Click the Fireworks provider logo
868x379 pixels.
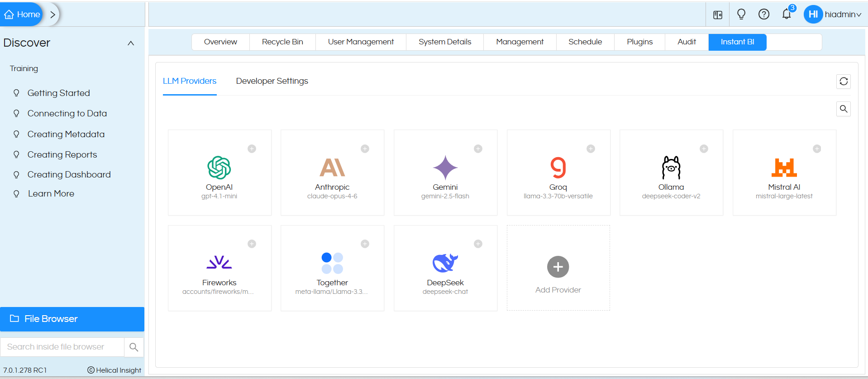point(219,262)
